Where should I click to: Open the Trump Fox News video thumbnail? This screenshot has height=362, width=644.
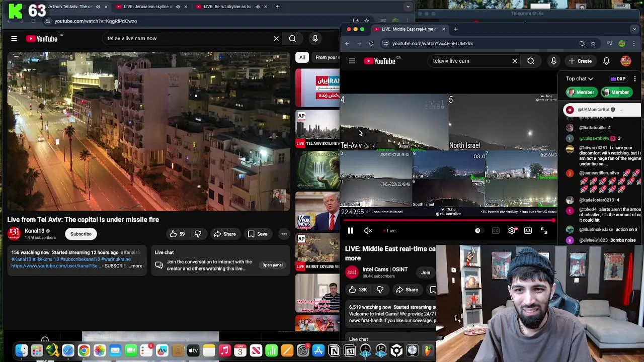[x=317, y=210]
